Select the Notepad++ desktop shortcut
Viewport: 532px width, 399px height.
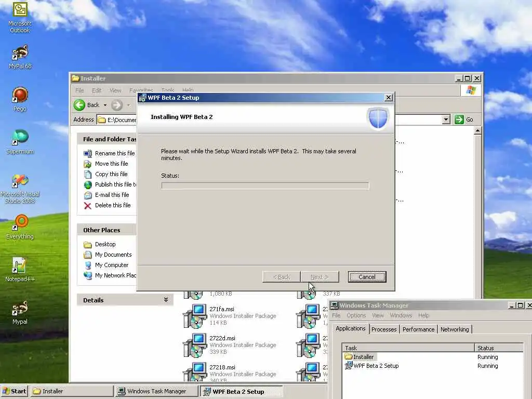coord(20,270)
